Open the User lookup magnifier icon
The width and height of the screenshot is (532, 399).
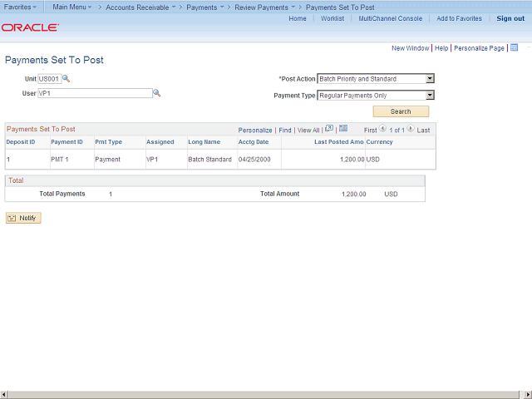pos(157,93)
